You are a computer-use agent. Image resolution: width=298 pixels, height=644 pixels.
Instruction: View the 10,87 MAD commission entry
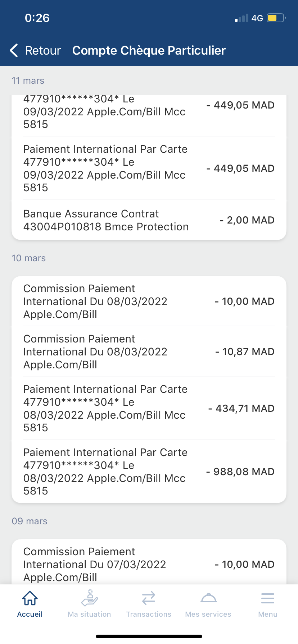coord(149,351)
